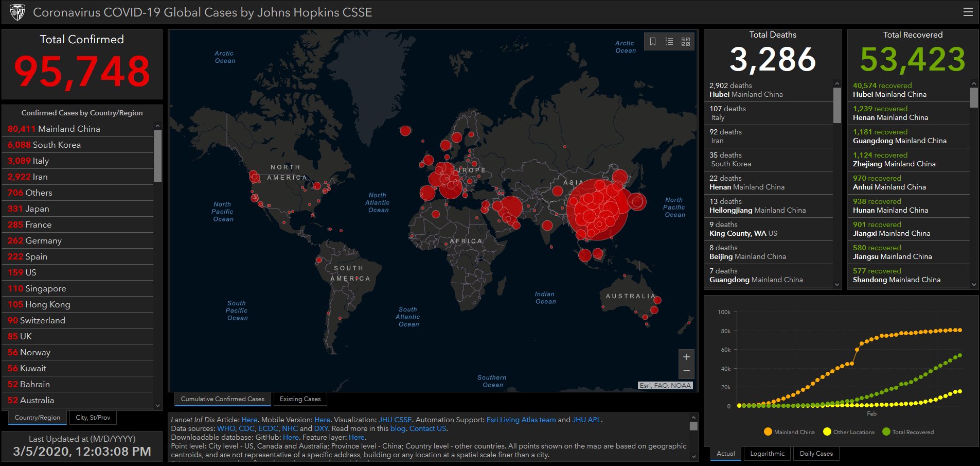This screenshot has height=466, width=980.
Task: Open the GitHub Here link
Action: pyautogui.click(x=291, y=437)
